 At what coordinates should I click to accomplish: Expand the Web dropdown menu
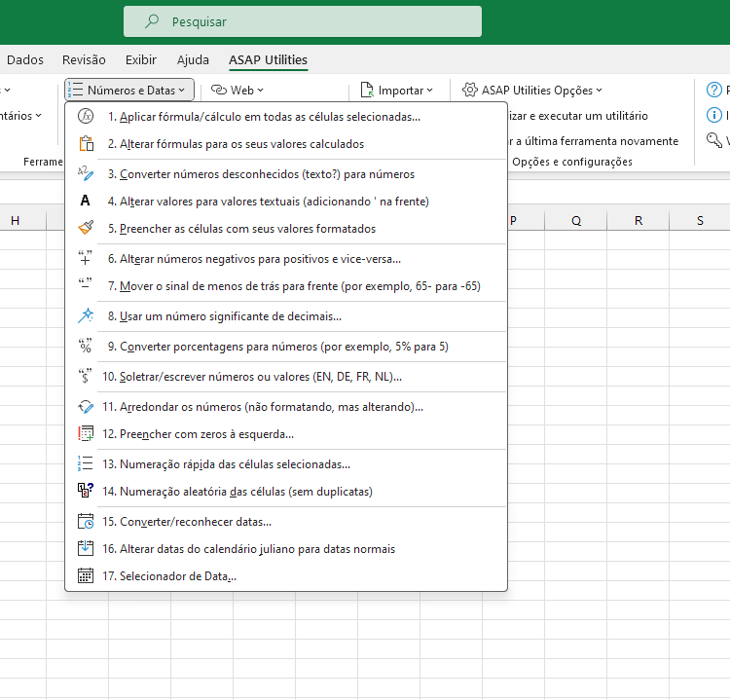237,90
